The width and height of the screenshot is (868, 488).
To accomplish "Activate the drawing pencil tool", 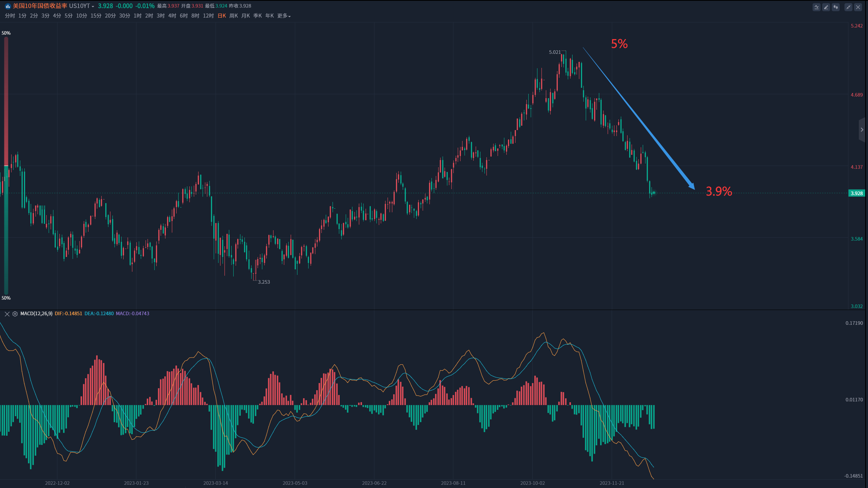I will 826,7.
